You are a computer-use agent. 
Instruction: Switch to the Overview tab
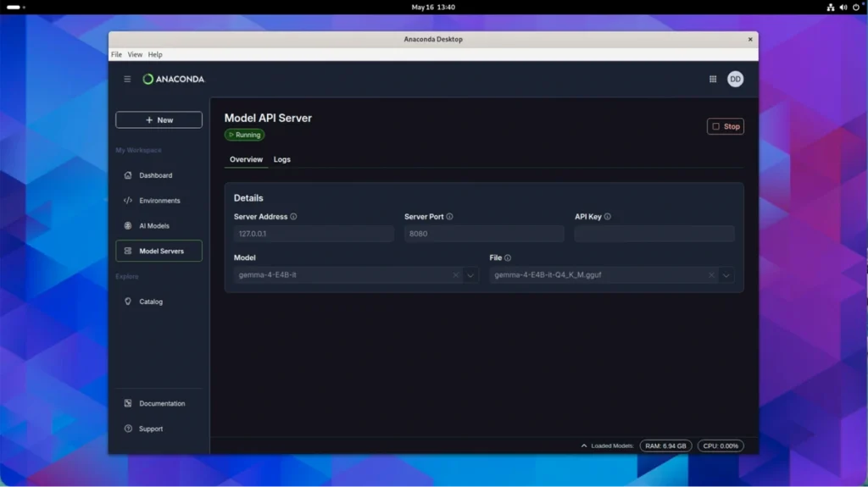point(246,159)
